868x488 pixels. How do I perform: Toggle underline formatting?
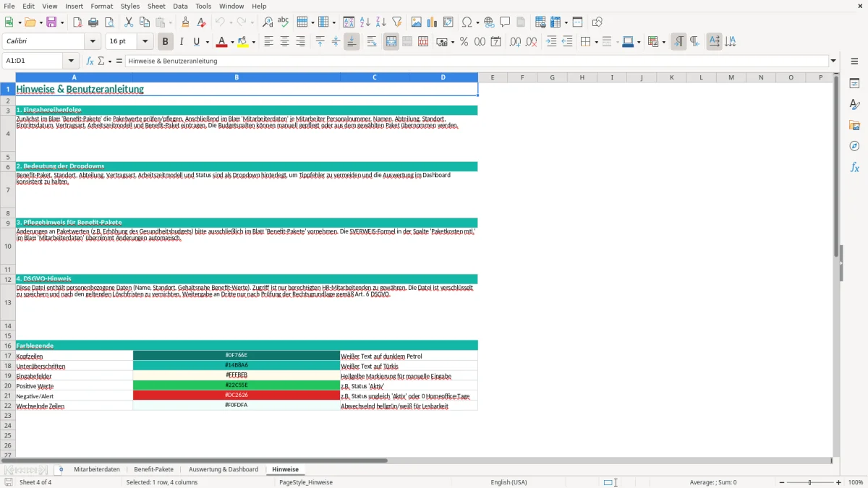pos(196,42)
